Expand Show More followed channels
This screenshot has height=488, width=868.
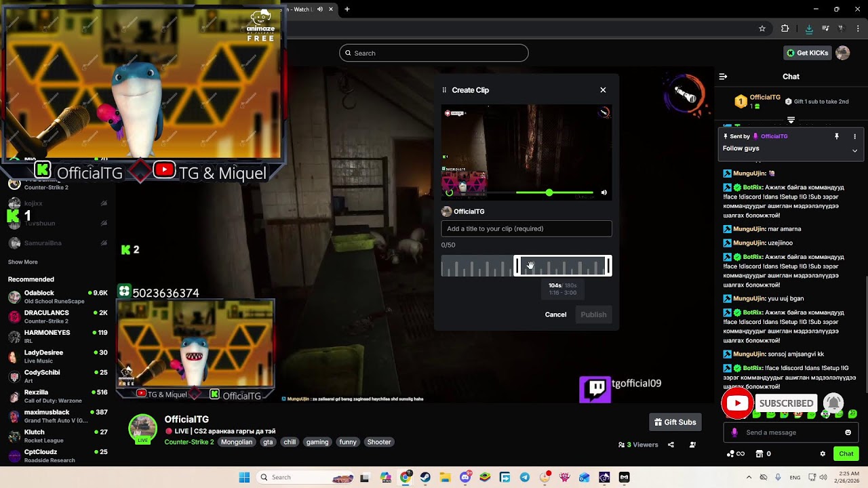tap(23, 262)
